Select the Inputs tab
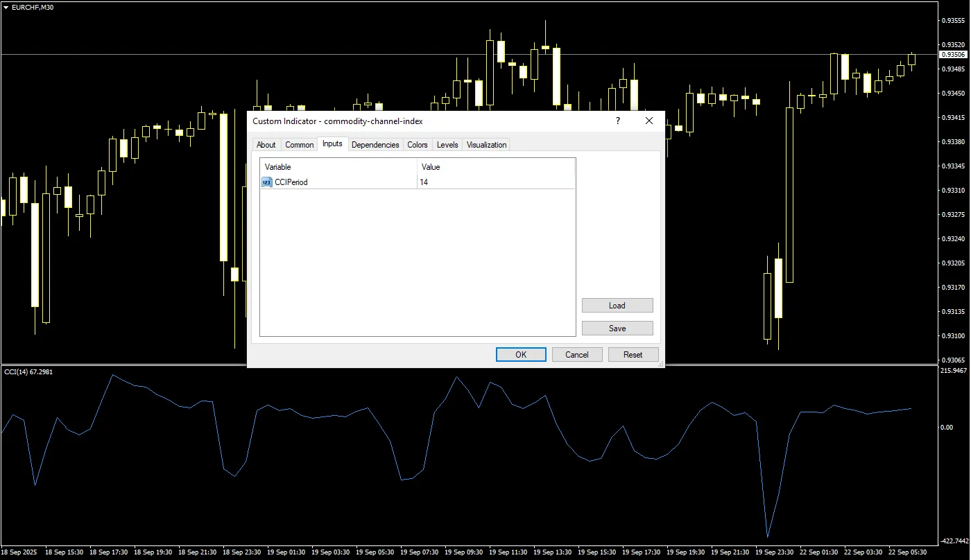The height and width of the screenshot is (560, 971). (332, 143)
